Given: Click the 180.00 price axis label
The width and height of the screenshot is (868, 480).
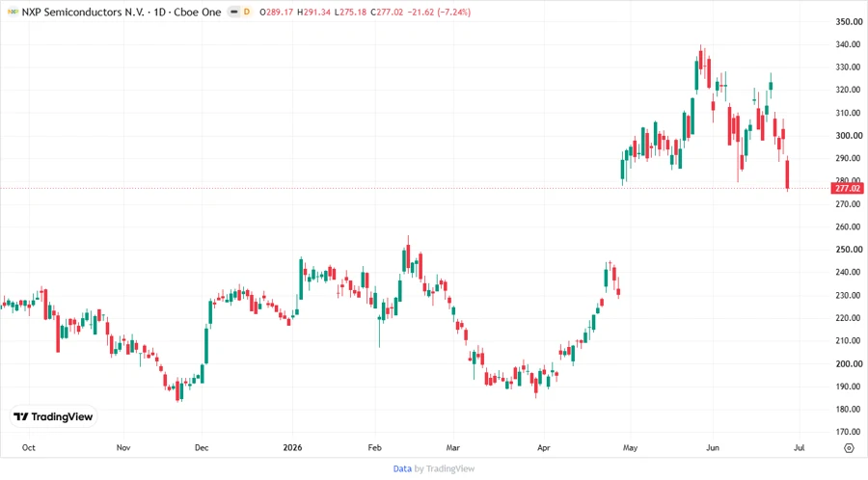Looking at the screenshot, I should click(x=849, y=410).
